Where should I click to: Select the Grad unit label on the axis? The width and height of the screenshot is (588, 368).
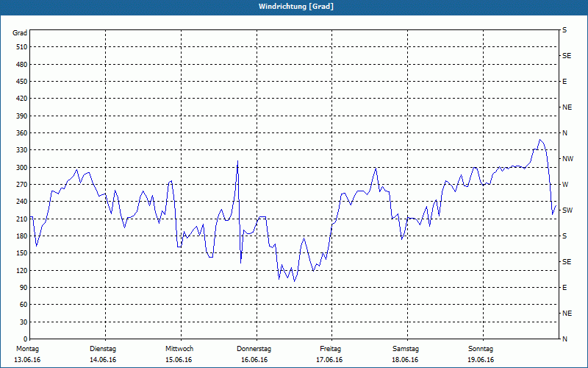pos(20,33)
